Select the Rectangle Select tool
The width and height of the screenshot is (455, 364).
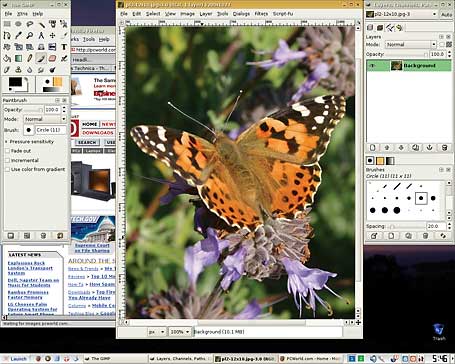[7, 24]
